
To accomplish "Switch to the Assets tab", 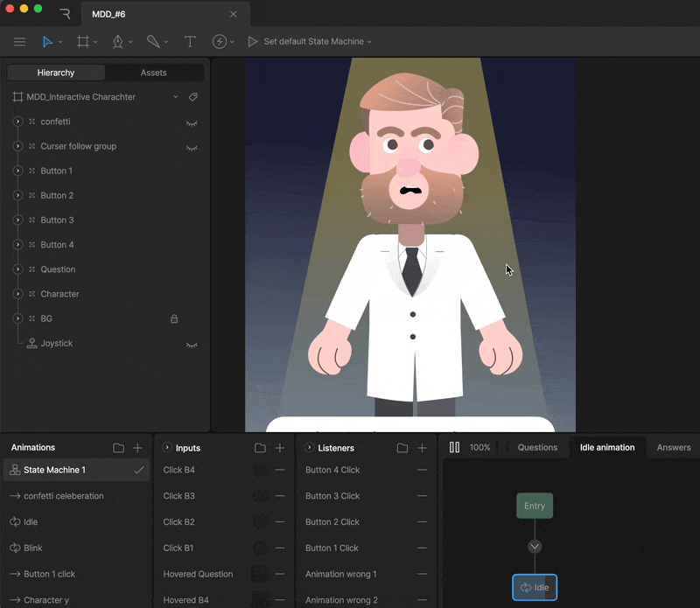I will (154, 73).
